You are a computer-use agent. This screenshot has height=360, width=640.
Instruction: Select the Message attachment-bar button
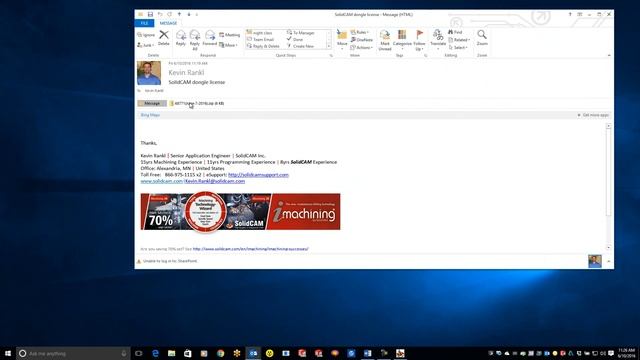coord(152,104)
